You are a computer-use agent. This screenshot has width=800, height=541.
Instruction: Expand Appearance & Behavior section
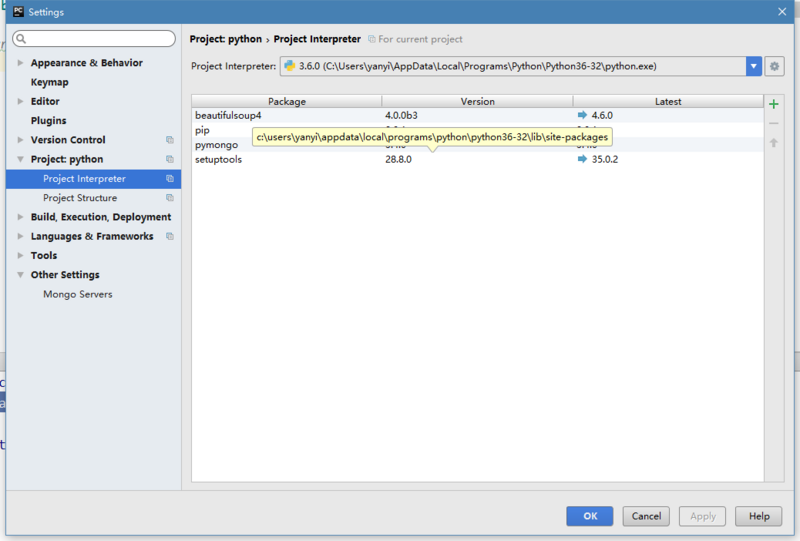pos(20,63)
